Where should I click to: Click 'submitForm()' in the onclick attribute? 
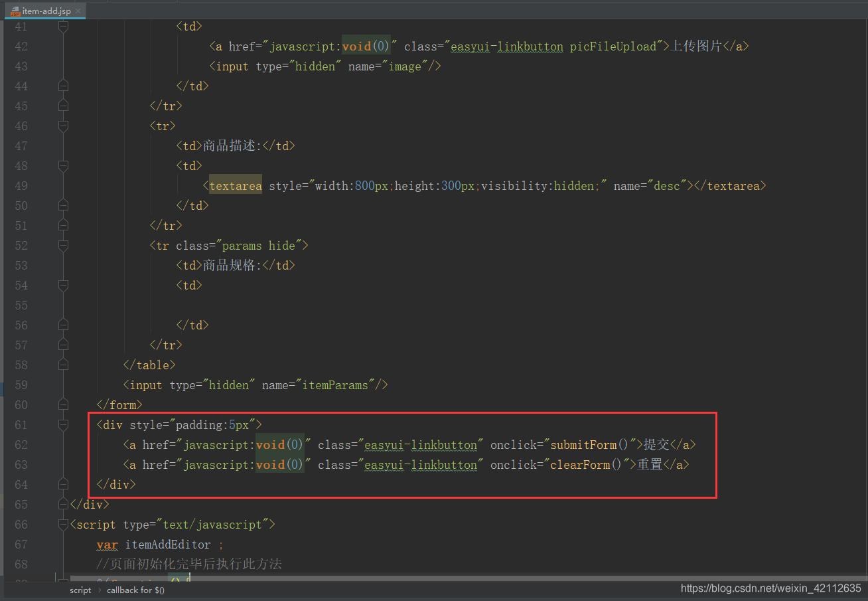[x=590, y=445]
